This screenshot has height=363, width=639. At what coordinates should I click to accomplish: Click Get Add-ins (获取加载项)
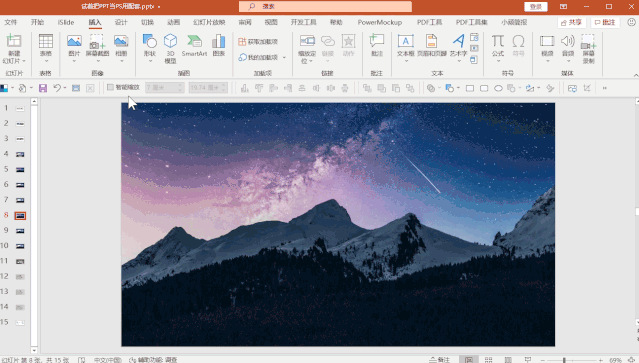pyautogui.click(x=258, y=42)
